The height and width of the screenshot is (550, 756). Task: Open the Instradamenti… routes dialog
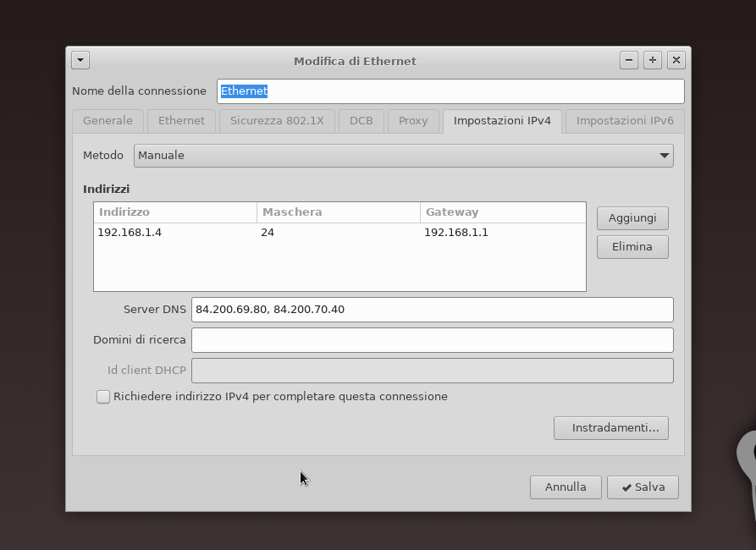click(x=611, y=428)
